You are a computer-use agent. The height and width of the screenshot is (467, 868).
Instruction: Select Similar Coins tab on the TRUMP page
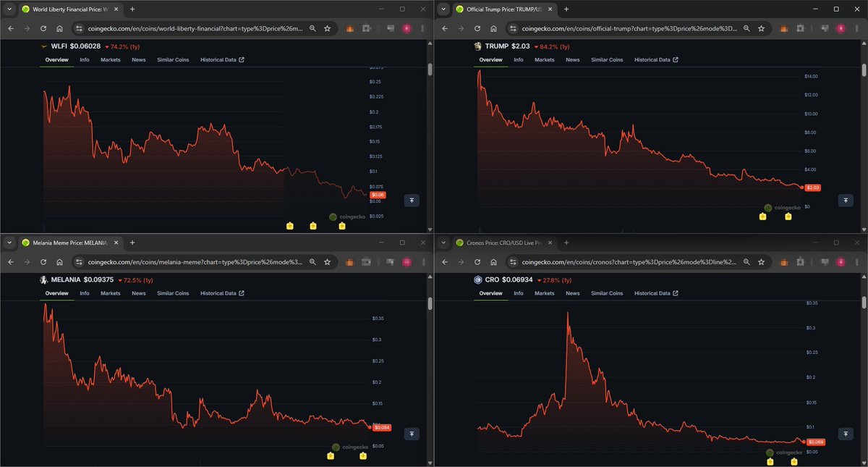607,60
